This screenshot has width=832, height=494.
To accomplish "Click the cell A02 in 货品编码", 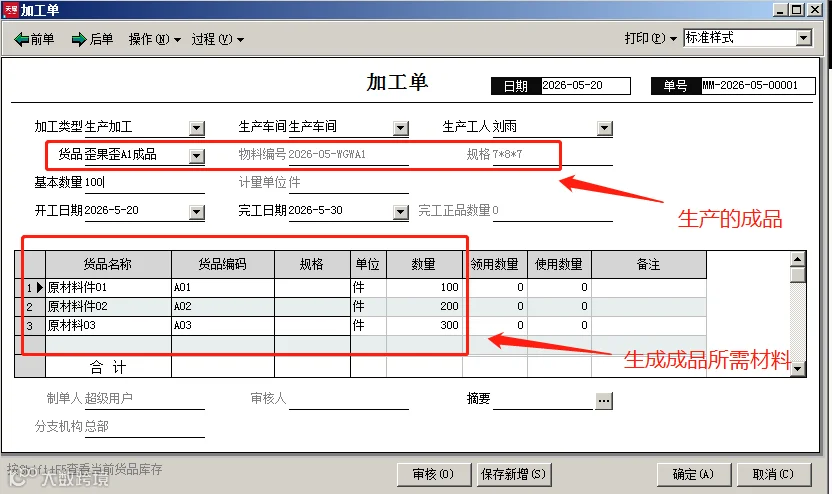I will click(222, 306).
